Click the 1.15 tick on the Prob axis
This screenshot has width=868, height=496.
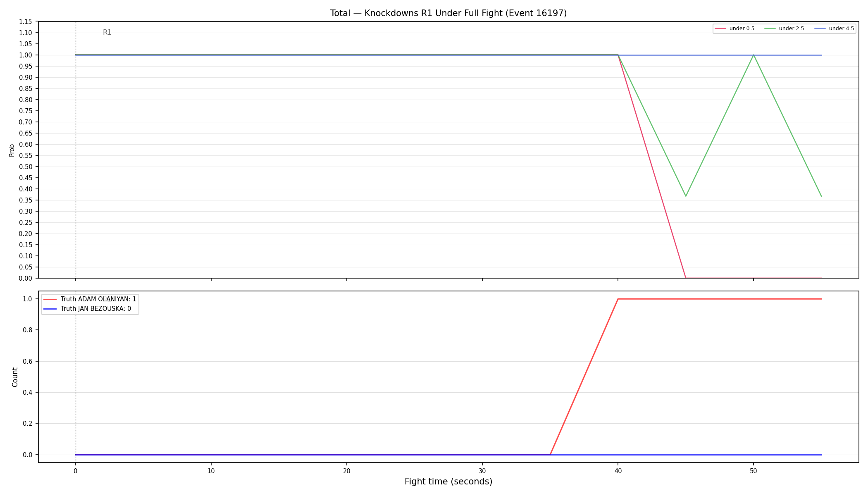tap(26, 21)
